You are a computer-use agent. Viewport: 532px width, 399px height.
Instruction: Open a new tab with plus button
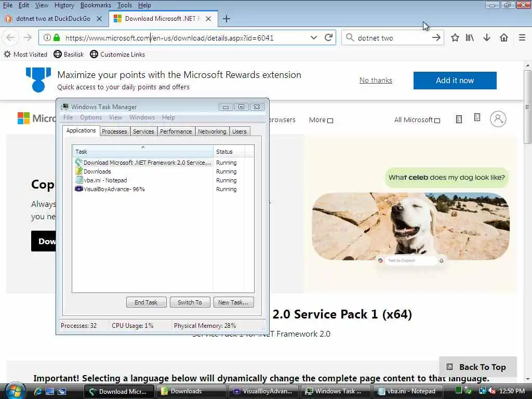pyautogui.click(x=227, y=19)
